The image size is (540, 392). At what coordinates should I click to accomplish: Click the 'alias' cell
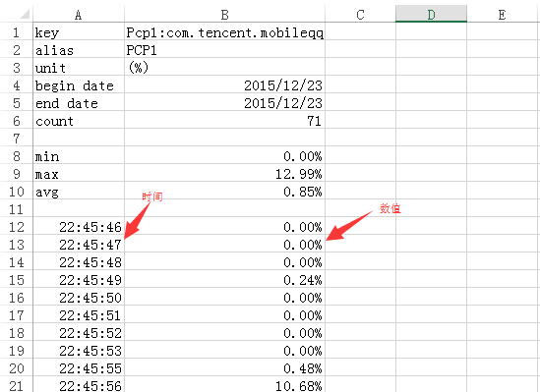[x=79, y=50]
